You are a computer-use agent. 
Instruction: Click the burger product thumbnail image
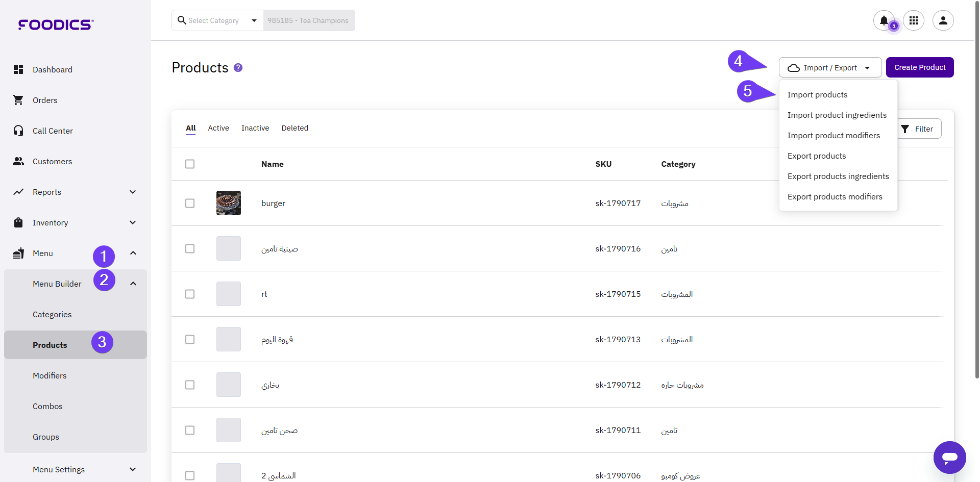229,203
